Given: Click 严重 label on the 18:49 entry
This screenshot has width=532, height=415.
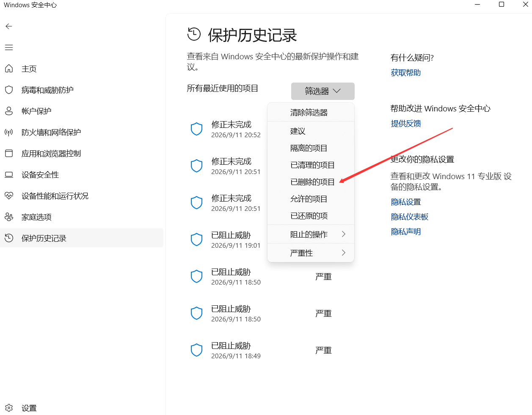Looking at the screenshot, I should [x=323, y=350].
